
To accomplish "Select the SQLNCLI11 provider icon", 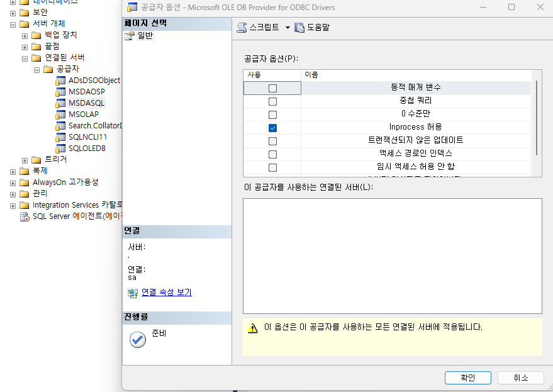I will click(x=60, y=137).
